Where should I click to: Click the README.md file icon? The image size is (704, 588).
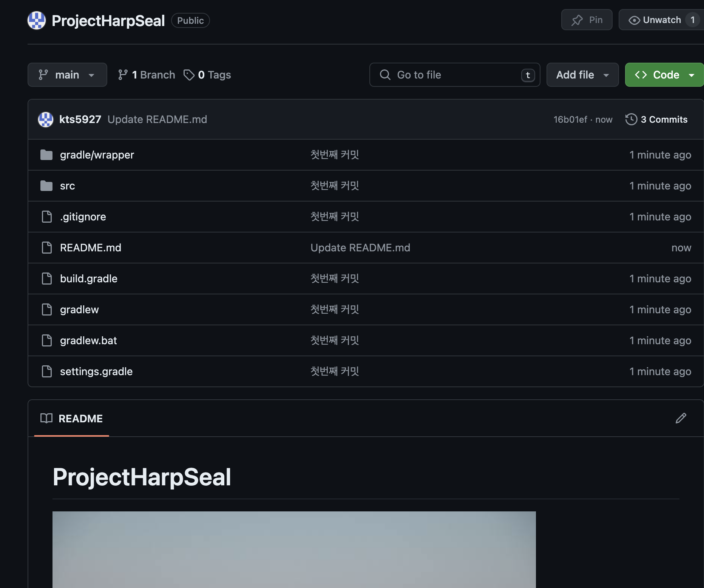[x=46, y=248]
